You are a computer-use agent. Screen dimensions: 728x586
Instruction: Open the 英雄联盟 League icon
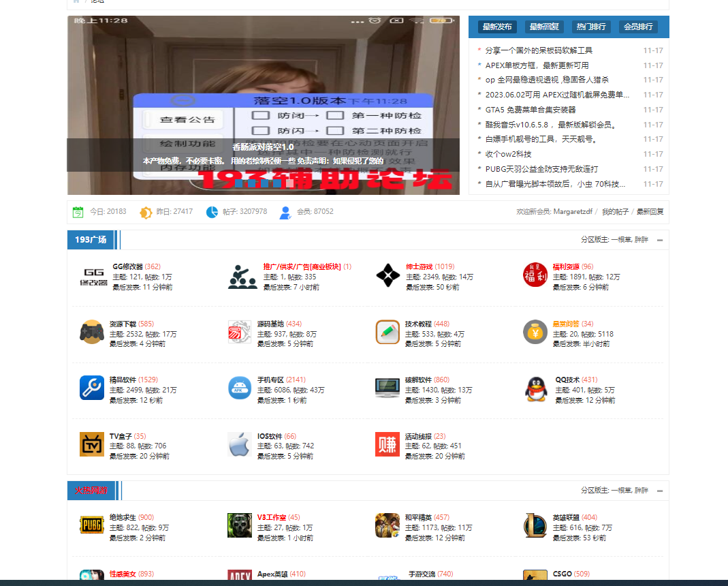click(x=535, y=525)
